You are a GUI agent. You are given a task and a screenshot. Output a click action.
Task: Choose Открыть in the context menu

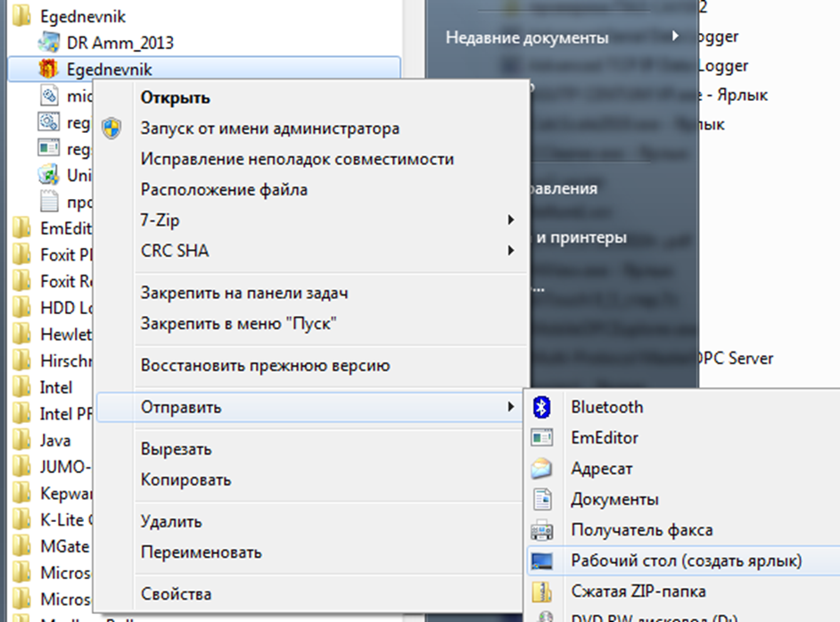pyautogui.click(x=175, y=98)
